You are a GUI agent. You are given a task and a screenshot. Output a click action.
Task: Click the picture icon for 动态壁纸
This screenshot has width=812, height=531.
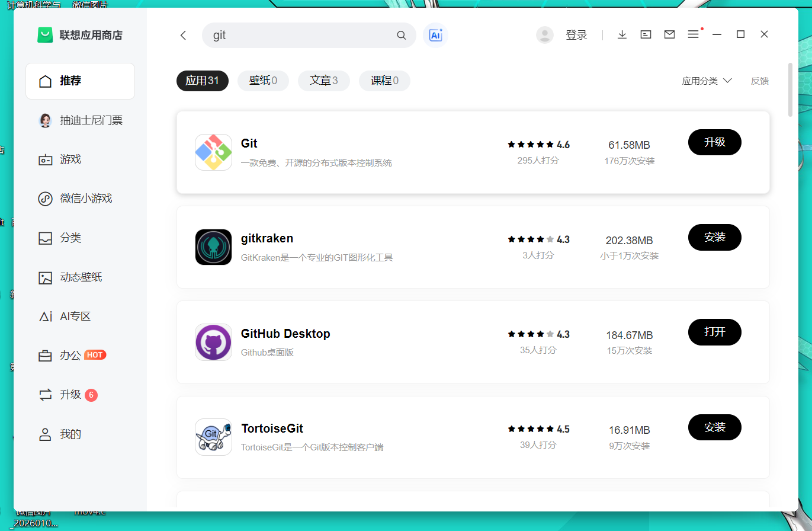click(45, 277)
